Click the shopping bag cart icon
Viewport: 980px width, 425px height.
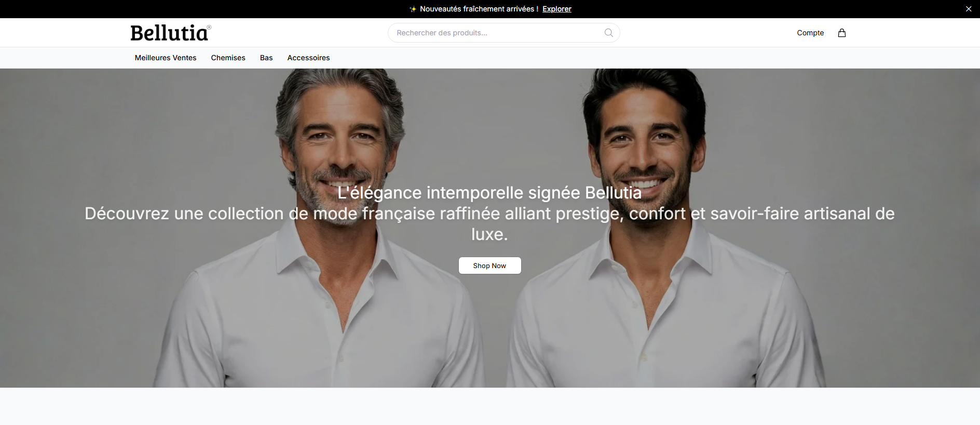(x=842, y=33)
